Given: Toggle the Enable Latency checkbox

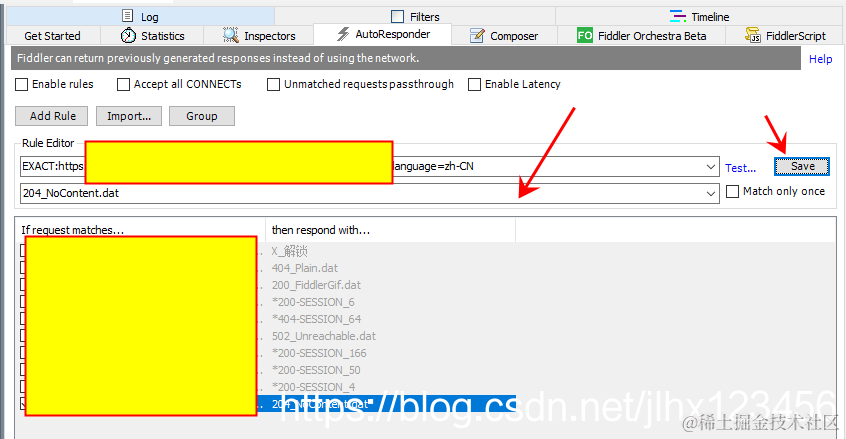Looking at the screenshot, I should point(474,85).
